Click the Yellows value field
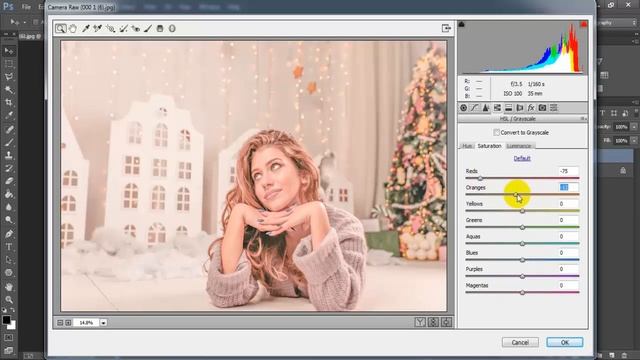This screenshot has width=640, height=360. tap(569, 204)
